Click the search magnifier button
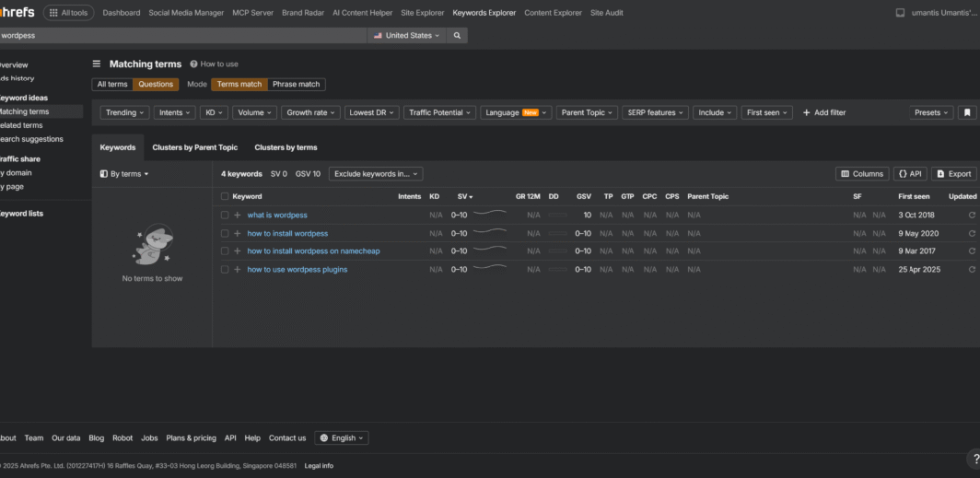Screen dimensions: 980x478 [457, 36]
